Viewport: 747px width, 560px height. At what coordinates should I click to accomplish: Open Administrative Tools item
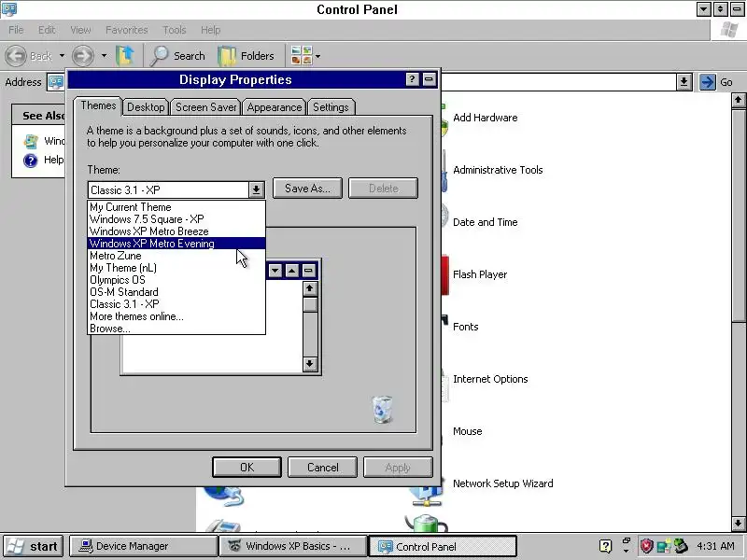tap(498, 170)
